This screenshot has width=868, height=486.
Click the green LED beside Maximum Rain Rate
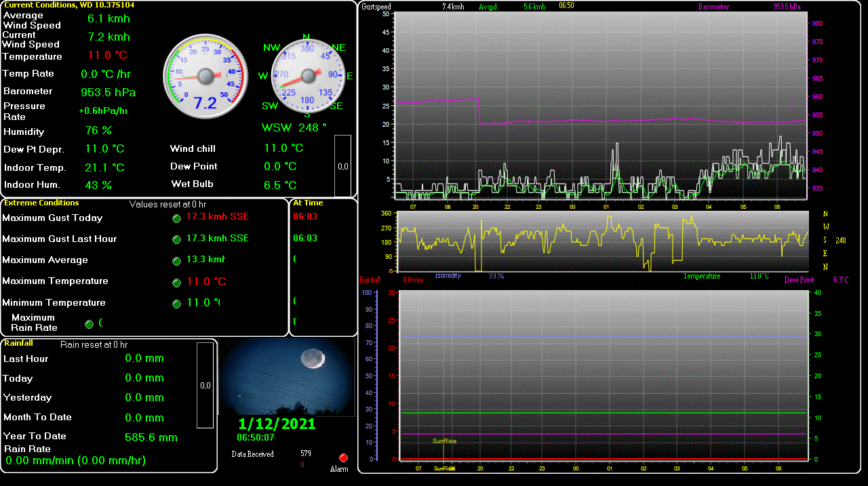coord(90,324)
